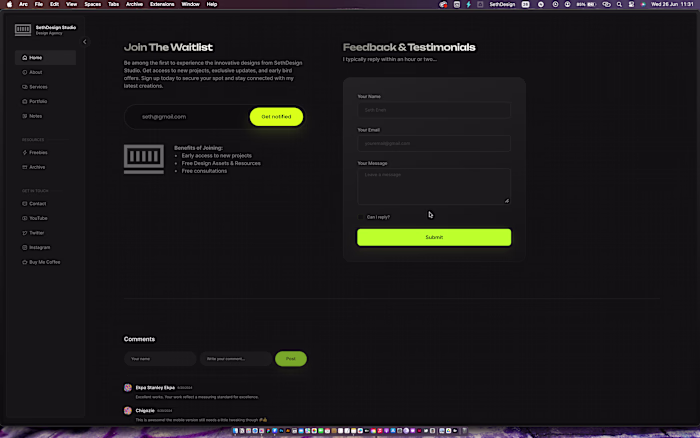This screenshot has height=438, width=700.
Task: Click the 'Join The Waitlist' heading
Action: [168, 47]
